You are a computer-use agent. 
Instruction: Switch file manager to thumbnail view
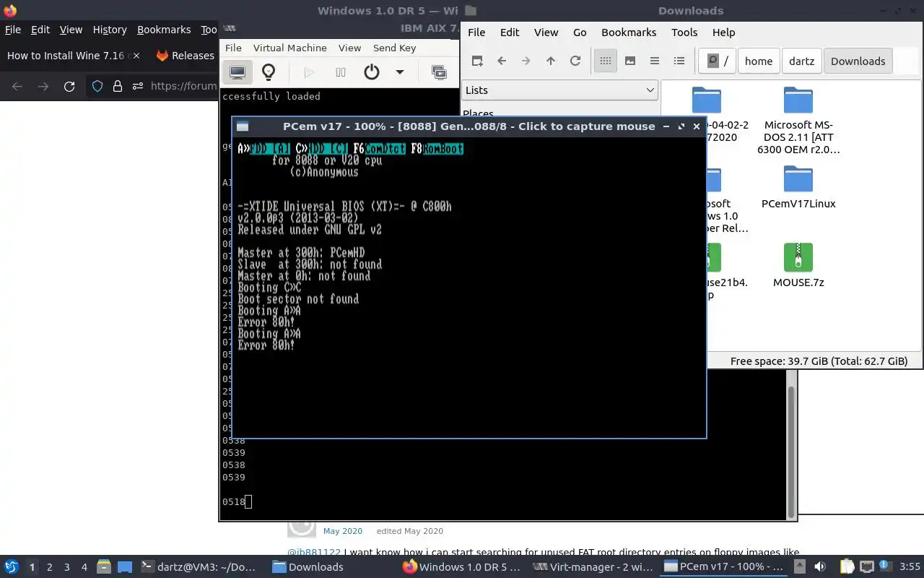630,61
